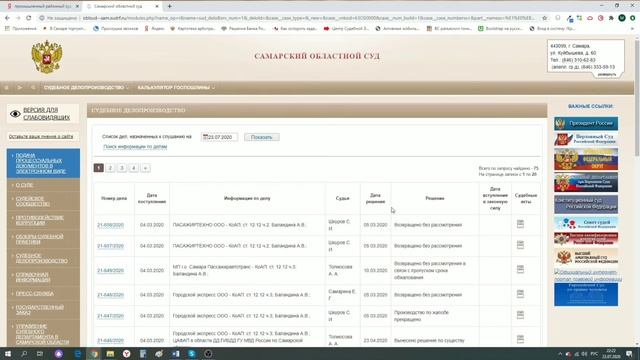Open Обзоры судебной практики sidebar item

coord(39,239)
